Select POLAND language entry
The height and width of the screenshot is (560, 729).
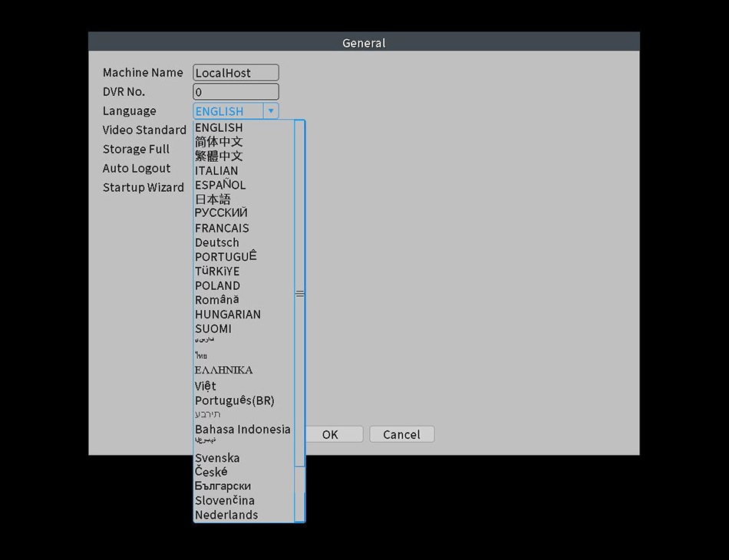[x=218, y=286]
